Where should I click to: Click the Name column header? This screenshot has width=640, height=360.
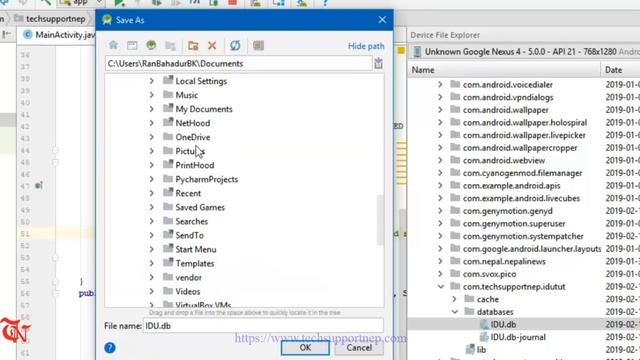423,70
